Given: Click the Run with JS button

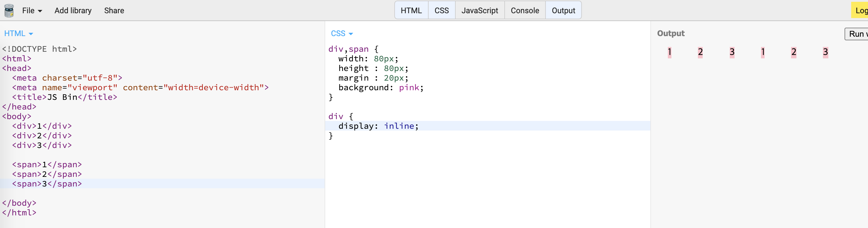Looking at the screenshot, I should [x=856, y=34].
